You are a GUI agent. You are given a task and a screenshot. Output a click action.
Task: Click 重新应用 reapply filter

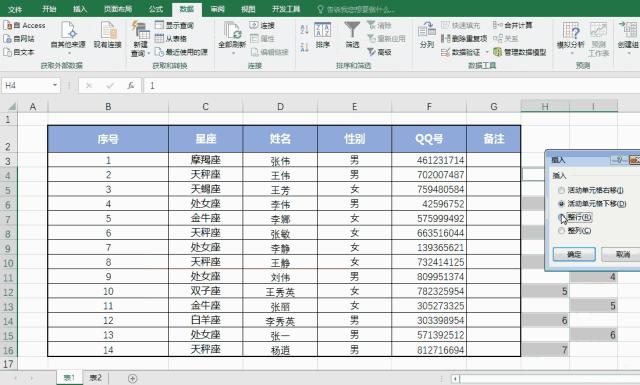[x=386, y=39]
